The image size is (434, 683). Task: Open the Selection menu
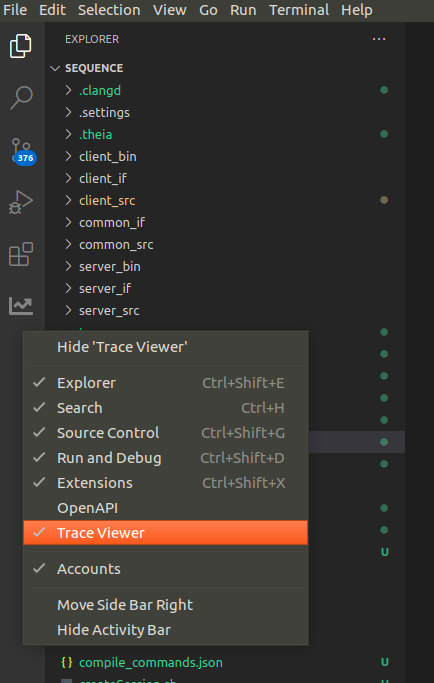coord(109,10)
